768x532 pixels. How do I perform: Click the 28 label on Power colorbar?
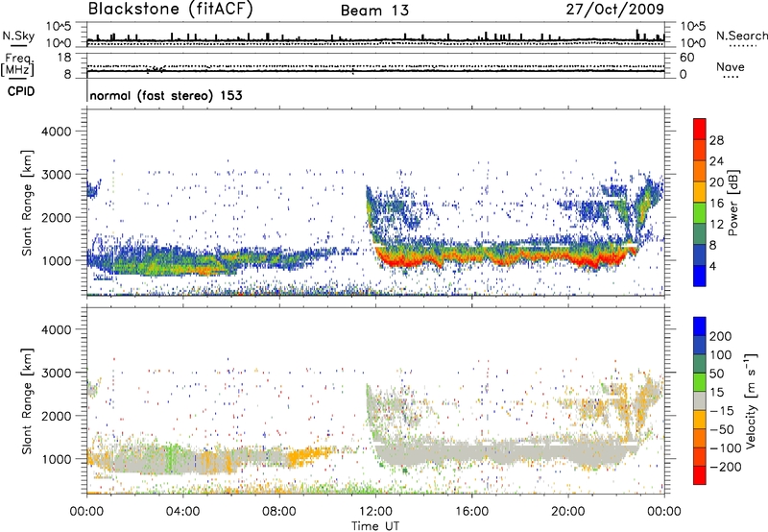click(x=716, y=140)
